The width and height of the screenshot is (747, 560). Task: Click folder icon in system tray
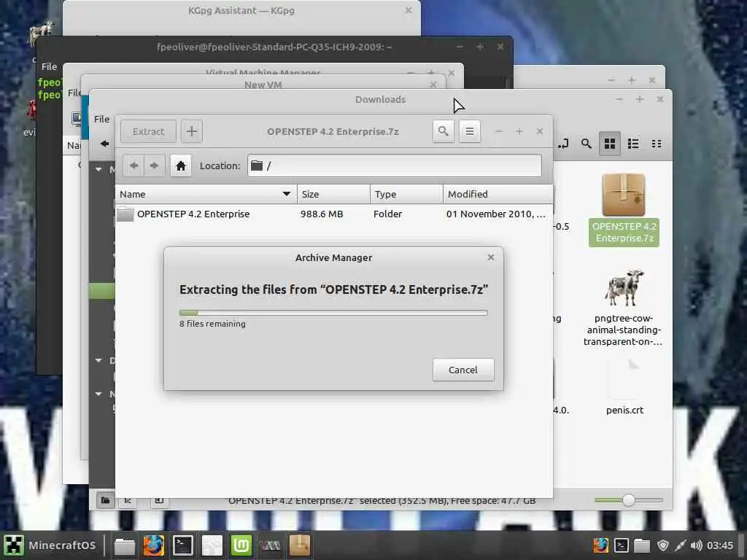point(642,545)
